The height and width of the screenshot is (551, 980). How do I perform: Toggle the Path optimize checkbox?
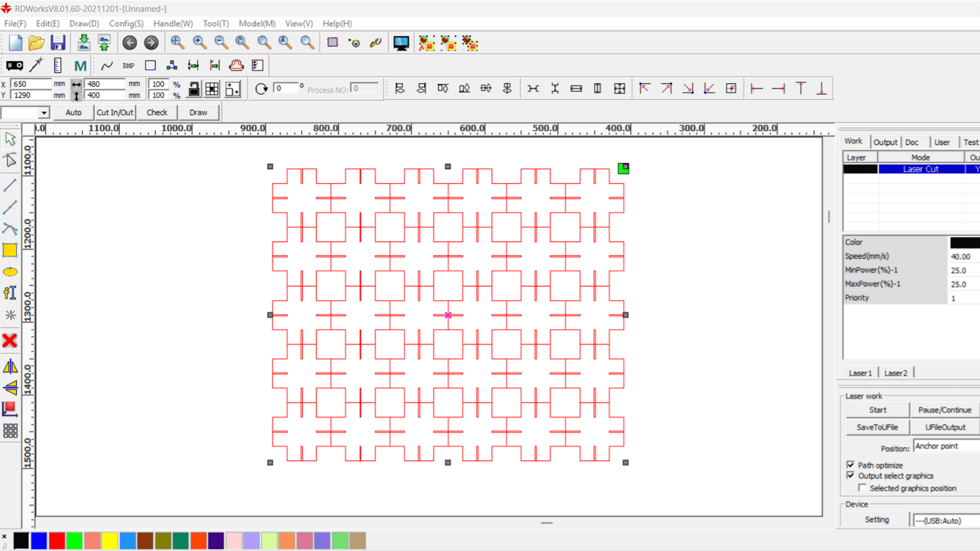(850, 465)
